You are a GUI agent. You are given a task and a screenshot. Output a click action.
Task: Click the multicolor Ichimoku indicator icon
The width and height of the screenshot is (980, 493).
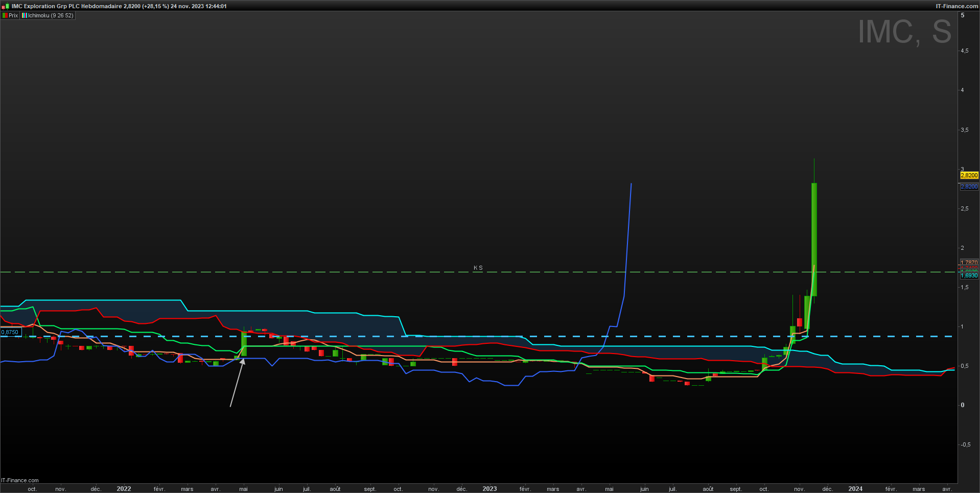[24, 15]
